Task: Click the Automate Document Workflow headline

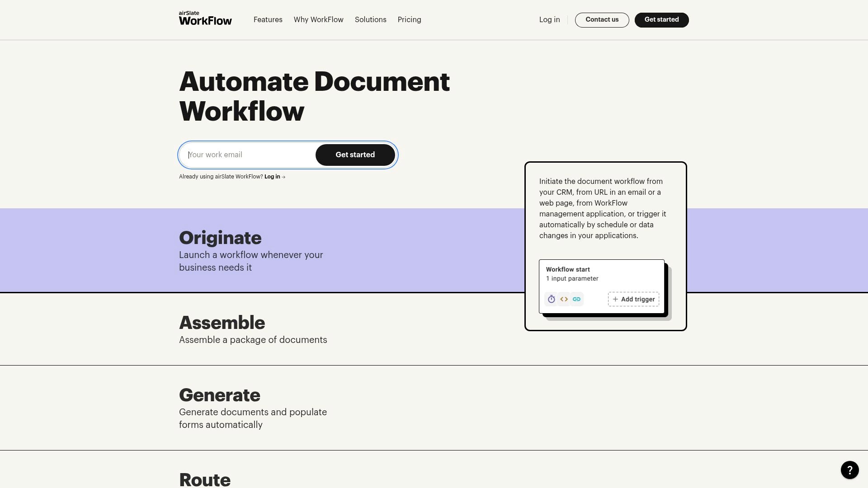Action: point(314,96)
